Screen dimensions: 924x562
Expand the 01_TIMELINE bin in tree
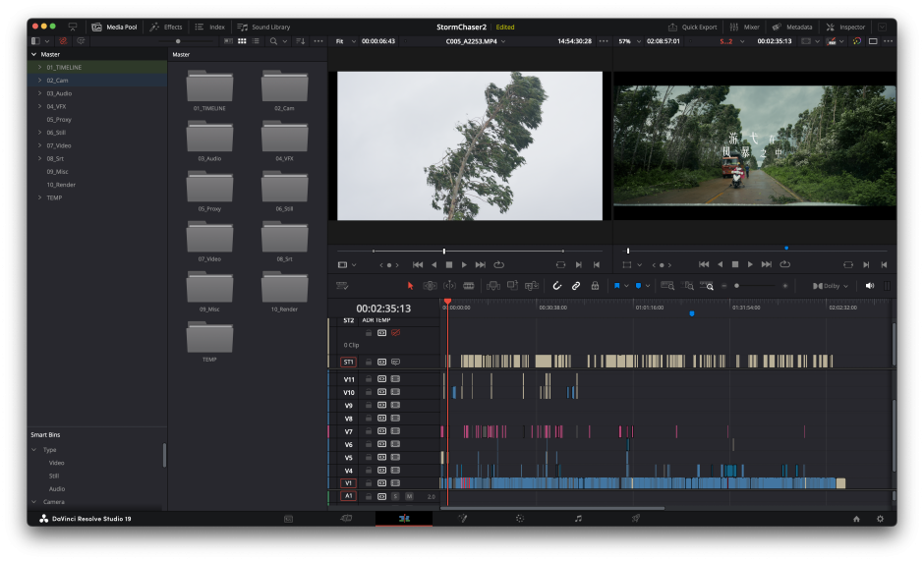39,67
